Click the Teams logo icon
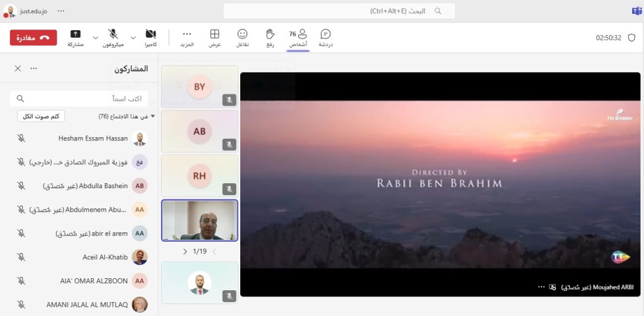 pos(636,11)
